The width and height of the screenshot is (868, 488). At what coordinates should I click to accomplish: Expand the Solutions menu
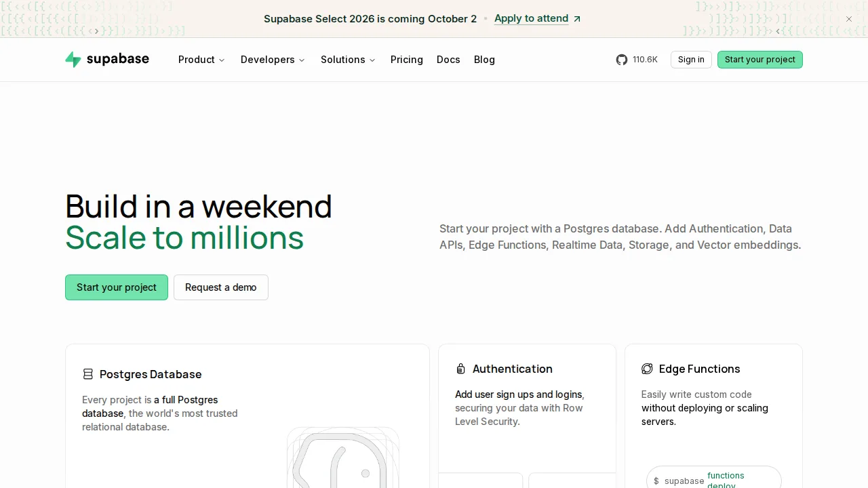tap(348, 60)
